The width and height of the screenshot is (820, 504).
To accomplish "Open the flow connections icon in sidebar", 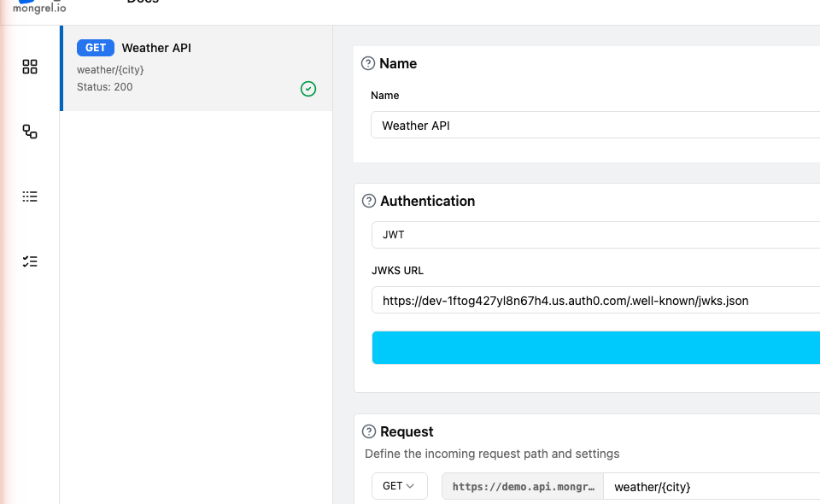I will tap(30, 132).
